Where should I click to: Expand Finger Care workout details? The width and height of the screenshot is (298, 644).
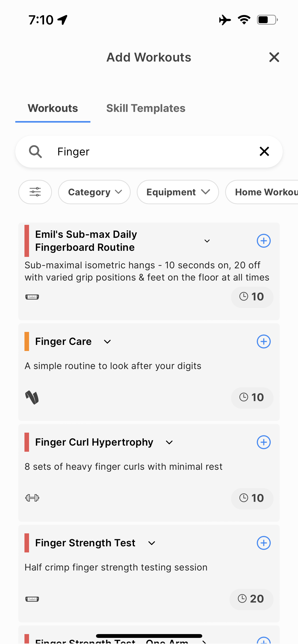coord(107,342)
